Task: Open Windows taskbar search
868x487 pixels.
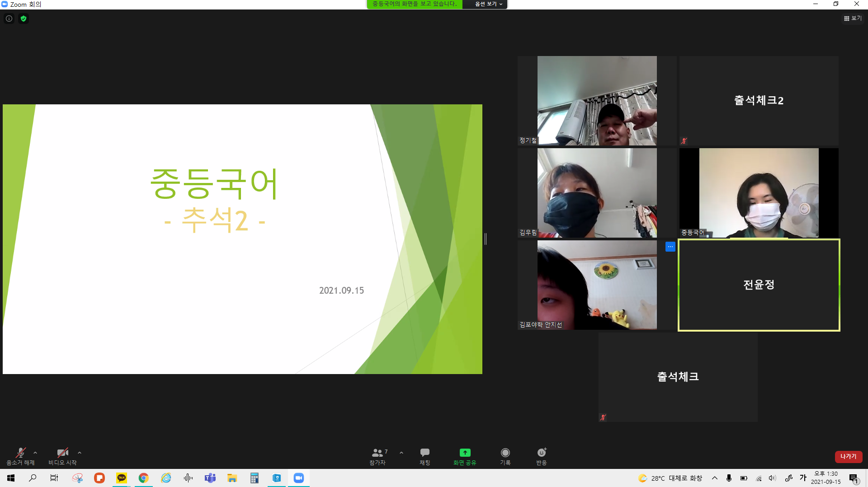Action: [33, 478]
